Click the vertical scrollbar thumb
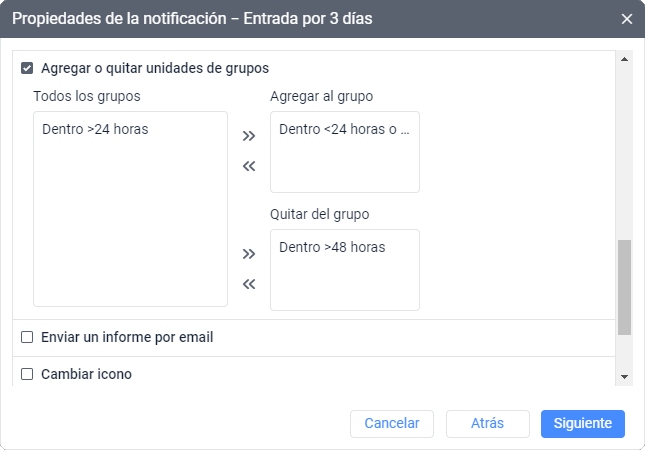 (x=624, y=287)
